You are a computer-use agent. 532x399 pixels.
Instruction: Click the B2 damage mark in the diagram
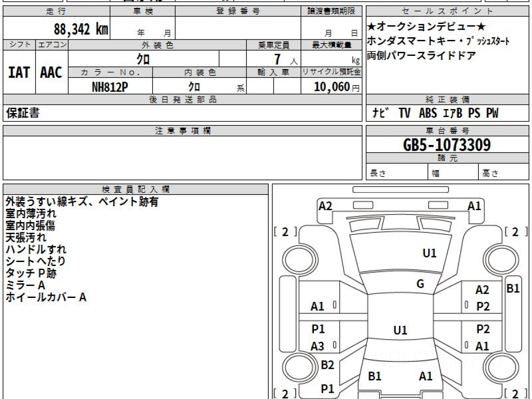tap(327, 365)
